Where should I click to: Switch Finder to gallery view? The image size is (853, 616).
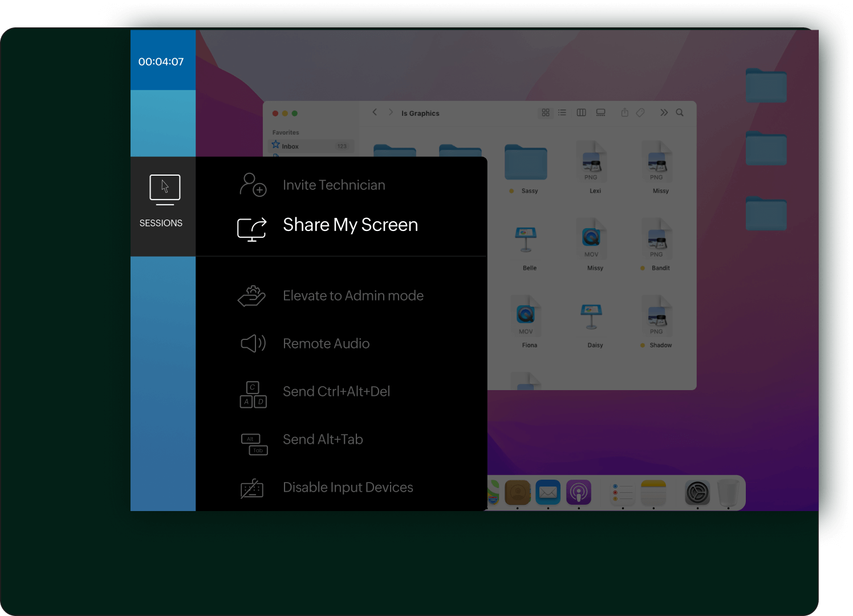pyautogui.click(x=601, y=112)
